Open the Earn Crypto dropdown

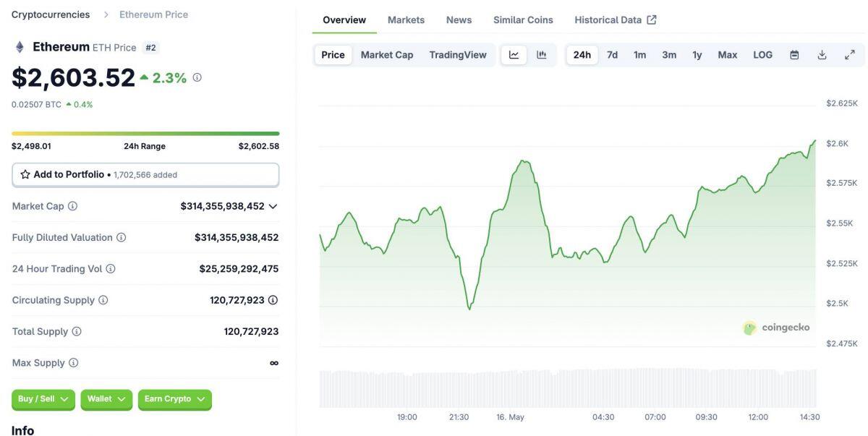click(174, 398)
